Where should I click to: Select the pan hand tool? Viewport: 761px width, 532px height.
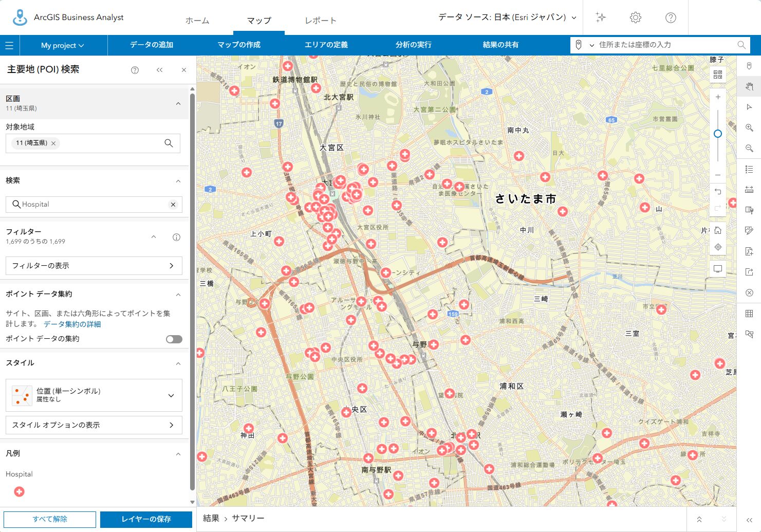click(x=749, y=86)
